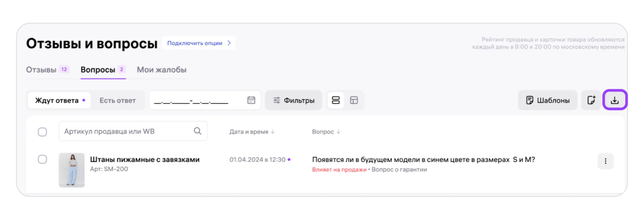
Task: Click the download report icon
Action: [614, 100]
